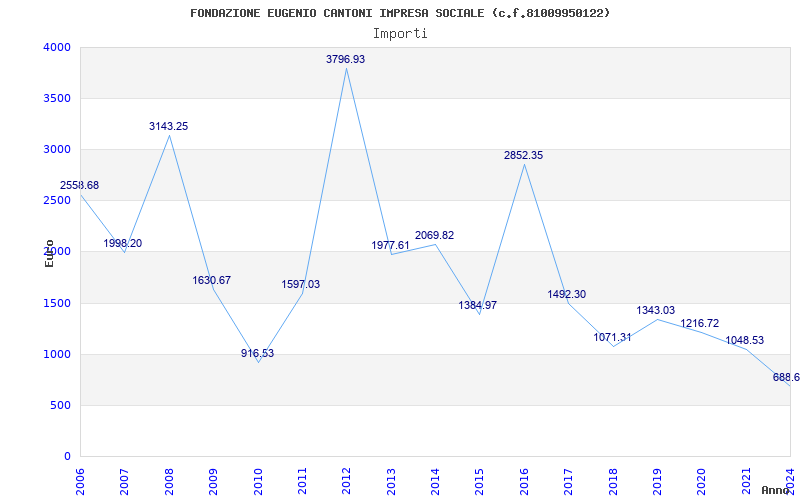Viewport: 800px width, 500px height.
Task: Click the 2006 year axis label
Action: [81, 479]
